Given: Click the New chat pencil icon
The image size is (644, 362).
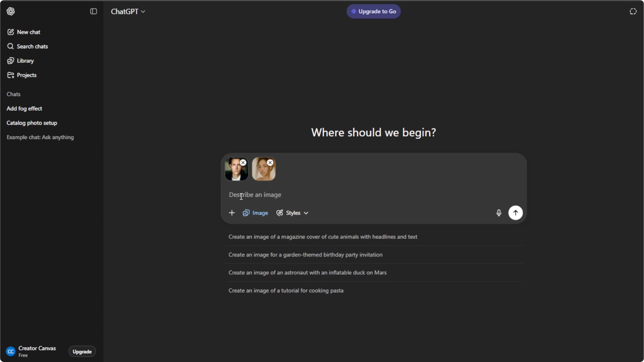Looking at the screenshot, I should pyautogui.click(x=10, y=32).
